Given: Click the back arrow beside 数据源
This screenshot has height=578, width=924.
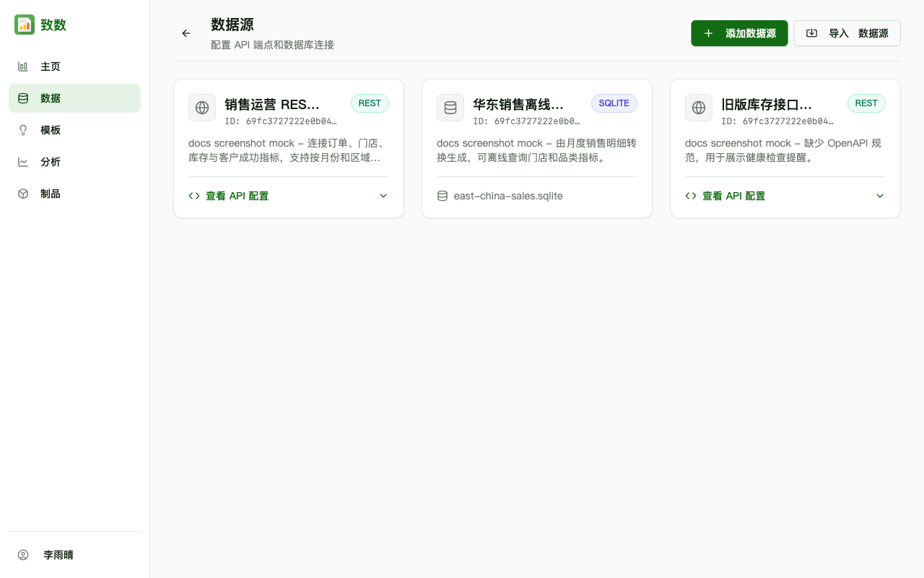Looking at the screenshot, I should coord(186,33).
